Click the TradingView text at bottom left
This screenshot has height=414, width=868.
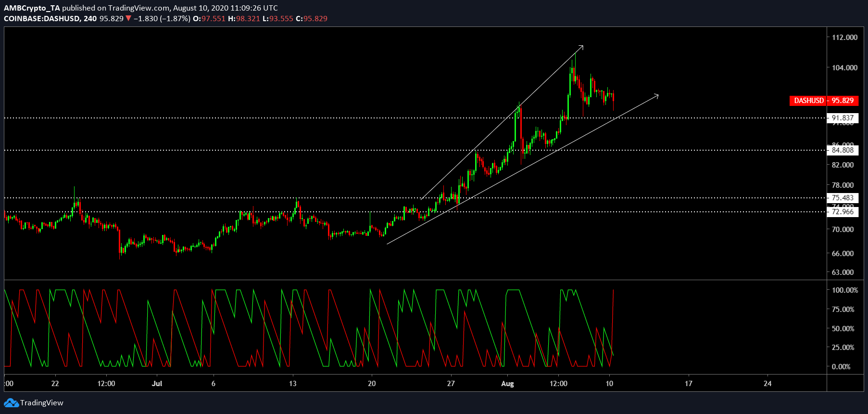(x=42, y=403)
